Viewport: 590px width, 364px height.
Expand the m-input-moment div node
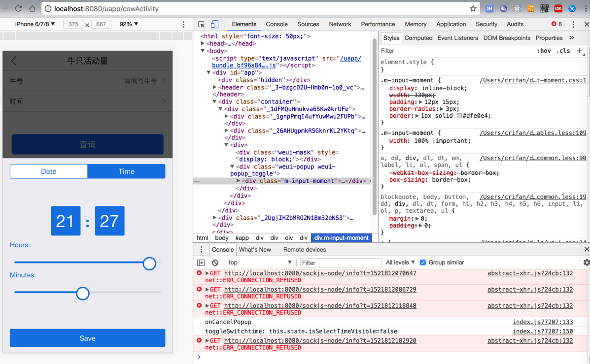[x=238, y=181]
